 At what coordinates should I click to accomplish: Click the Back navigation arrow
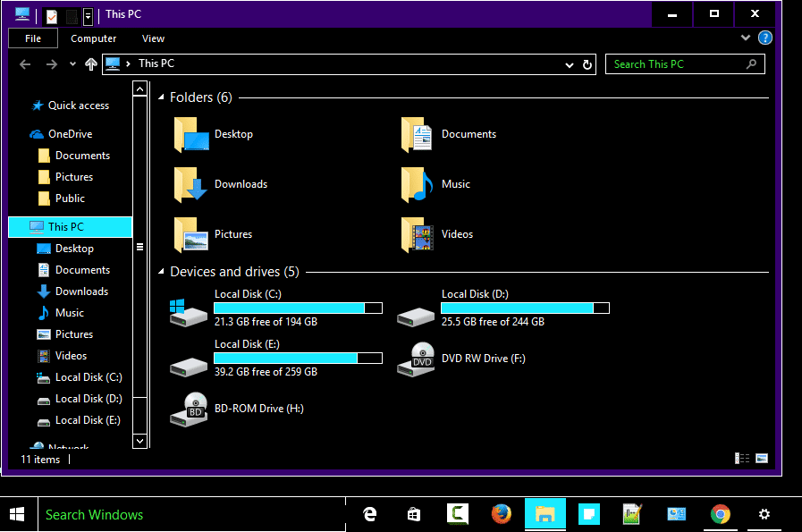click(x=24, y=64)
